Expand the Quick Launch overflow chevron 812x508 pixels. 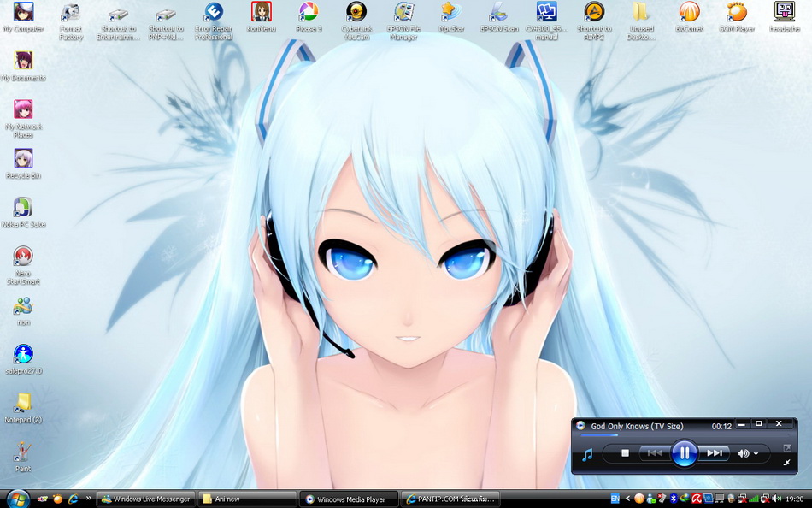(89, 499)
